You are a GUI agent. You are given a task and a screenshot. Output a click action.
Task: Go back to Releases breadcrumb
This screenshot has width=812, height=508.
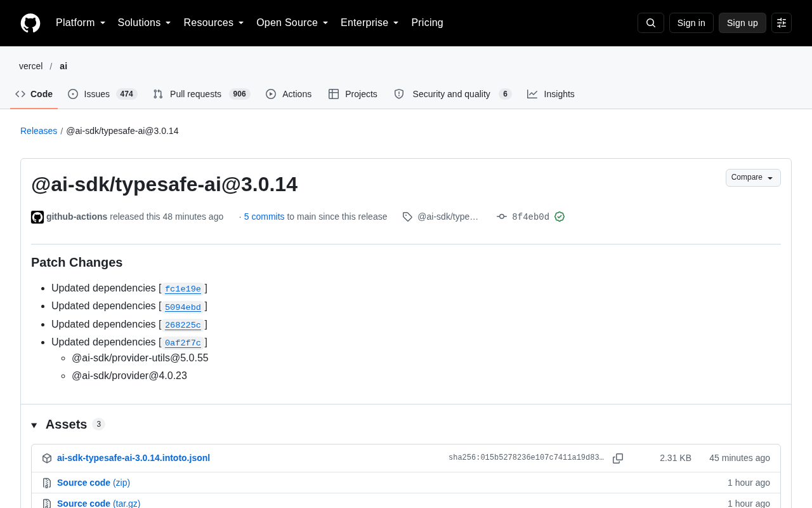[x=39, y=131]
